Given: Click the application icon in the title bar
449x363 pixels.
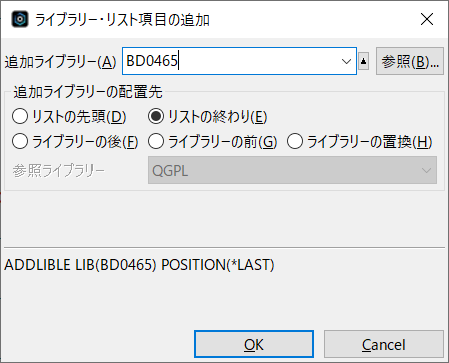Looking at the screenshot, I should coord(20,19).
